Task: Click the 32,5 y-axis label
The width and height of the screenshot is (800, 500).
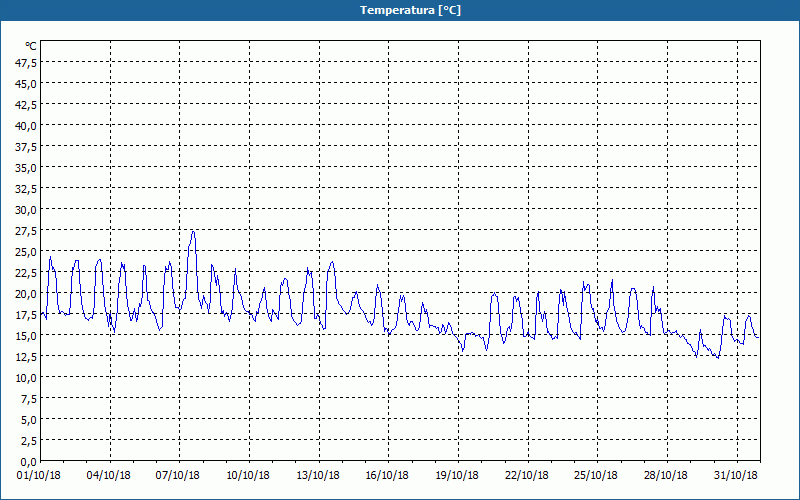Action: point(27,189)
